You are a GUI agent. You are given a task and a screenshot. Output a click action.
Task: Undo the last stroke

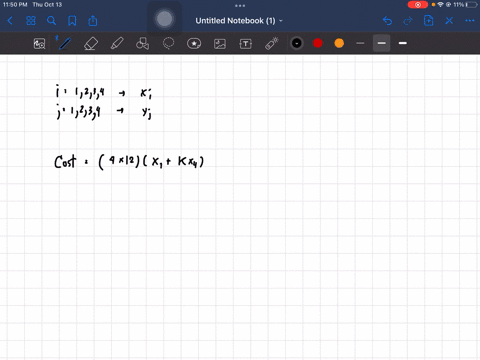[387, 21]
